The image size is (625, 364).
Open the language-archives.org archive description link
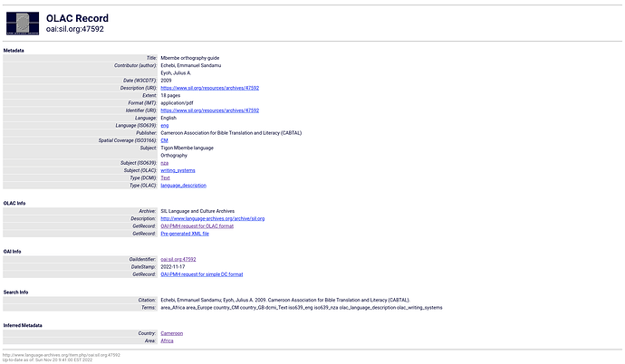(x=213, y=218)
